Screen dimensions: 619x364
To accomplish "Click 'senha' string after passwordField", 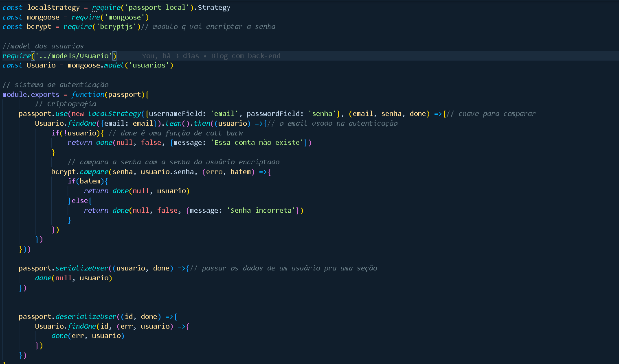I will coord(322,113).
